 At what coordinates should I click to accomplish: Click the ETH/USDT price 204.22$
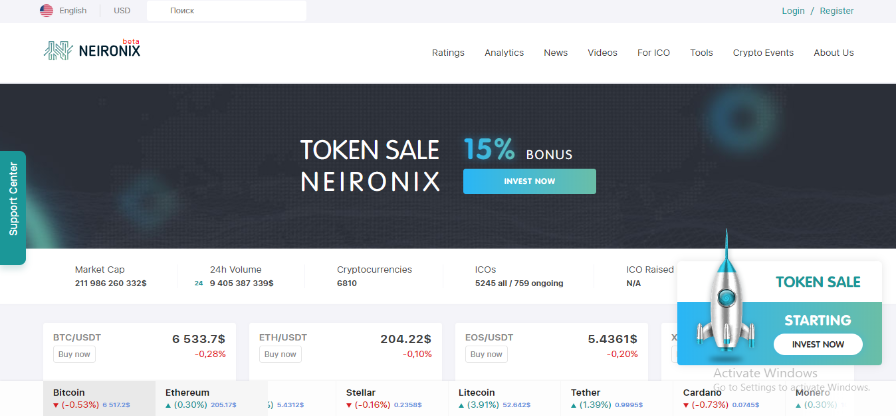pos(406,339)
